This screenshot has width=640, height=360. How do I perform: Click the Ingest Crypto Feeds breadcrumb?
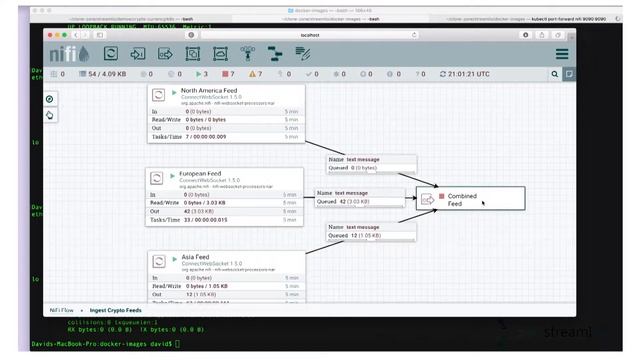tap(116, 310)
